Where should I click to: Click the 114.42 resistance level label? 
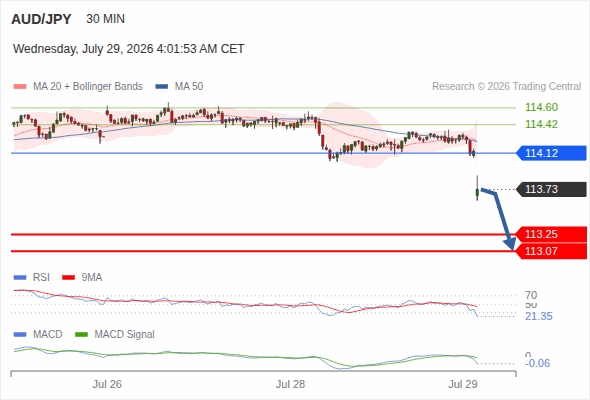[541, 124]
